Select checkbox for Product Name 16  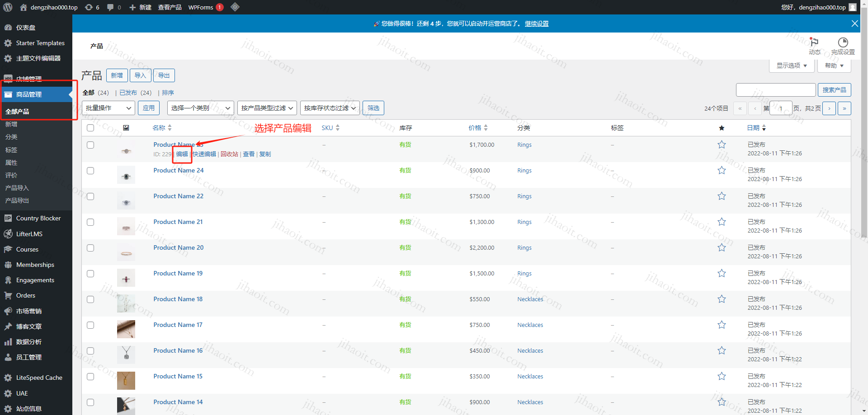pos(90,351)
